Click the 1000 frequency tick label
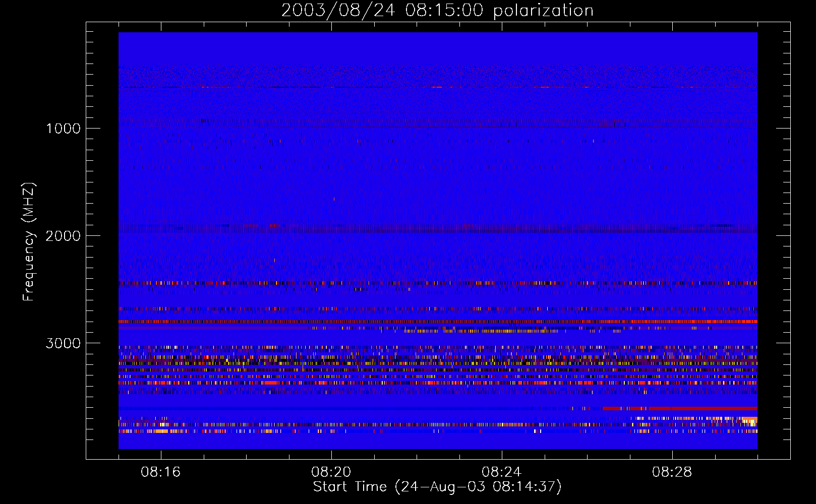The image size is (816, 504). coord(64,128)
